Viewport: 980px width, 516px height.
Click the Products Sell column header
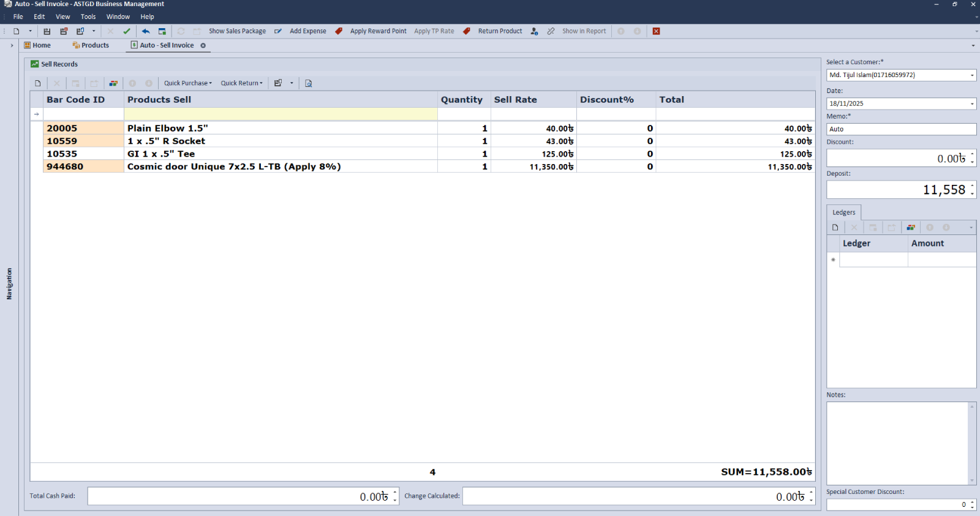tap(281, 100)
